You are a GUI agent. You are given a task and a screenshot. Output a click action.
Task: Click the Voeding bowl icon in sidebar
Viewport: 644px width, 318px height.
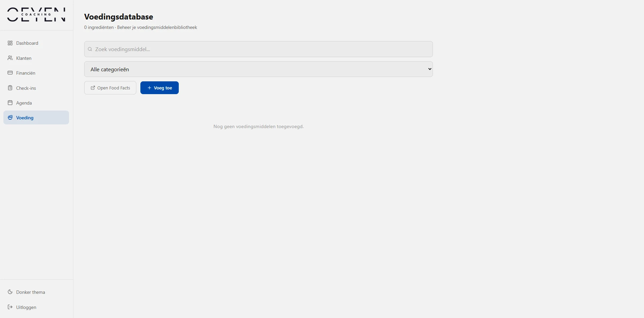click(x=10, y=118)
